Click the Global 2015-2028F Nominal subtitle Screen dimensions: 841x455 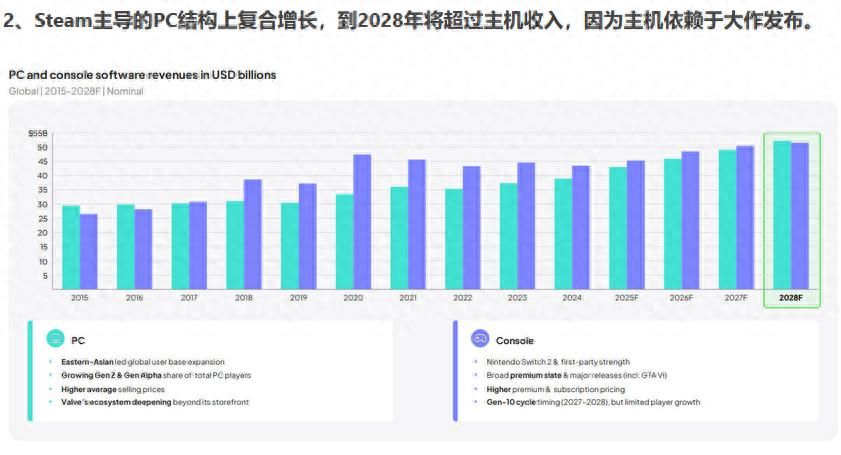(x=76, y=91)
